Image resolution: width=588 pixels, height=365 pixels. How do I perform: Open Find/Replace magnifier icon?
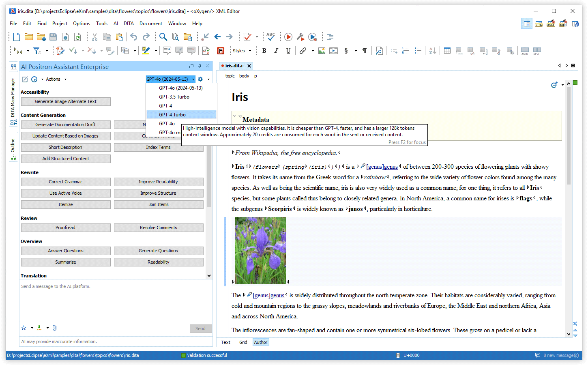coord(163,37)
